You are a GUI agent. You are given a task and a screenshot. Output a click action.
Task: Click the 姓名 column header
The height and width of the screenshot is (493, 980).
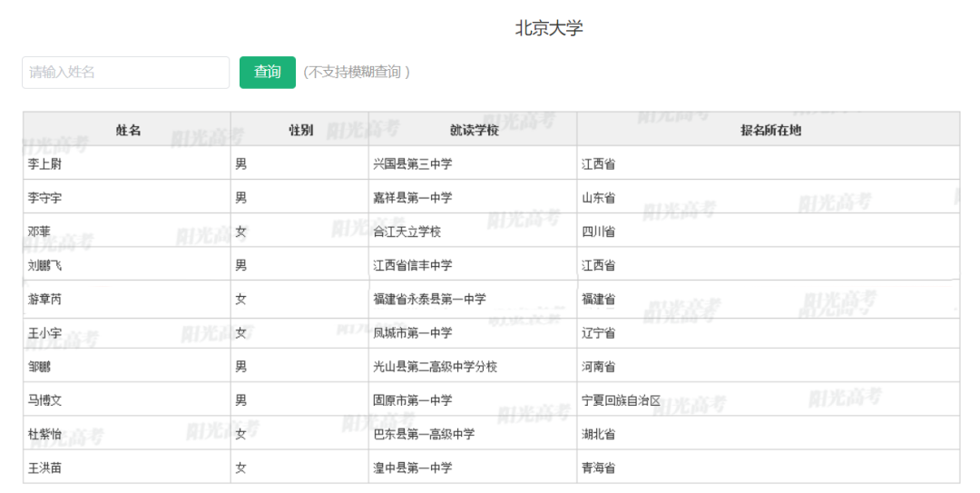128,130
